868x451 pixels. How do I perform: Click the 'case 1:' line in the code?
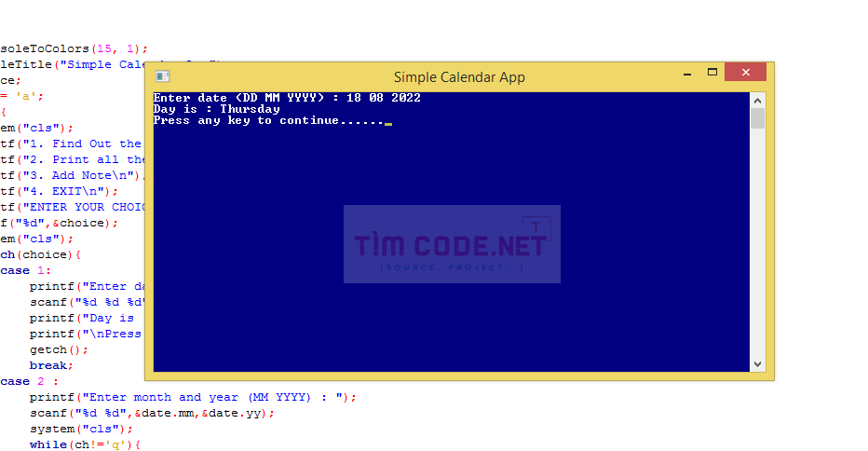click(x=25, y=271)
